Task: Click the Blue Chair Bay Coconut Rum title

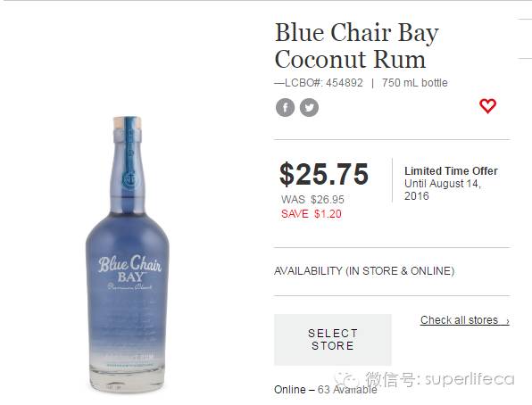Action: tap(356, 45)
